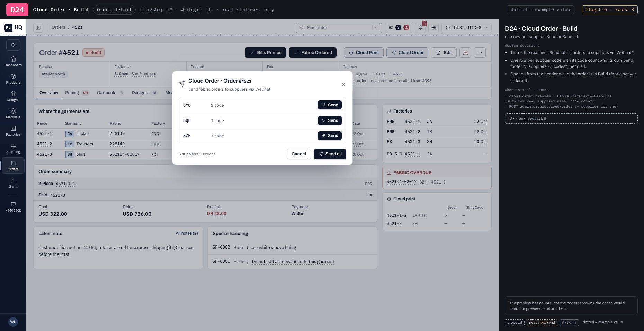The width and height of the screenshot is (644, 331).
Task: Focus the Find order search field
Action: (x=339, y=28)
